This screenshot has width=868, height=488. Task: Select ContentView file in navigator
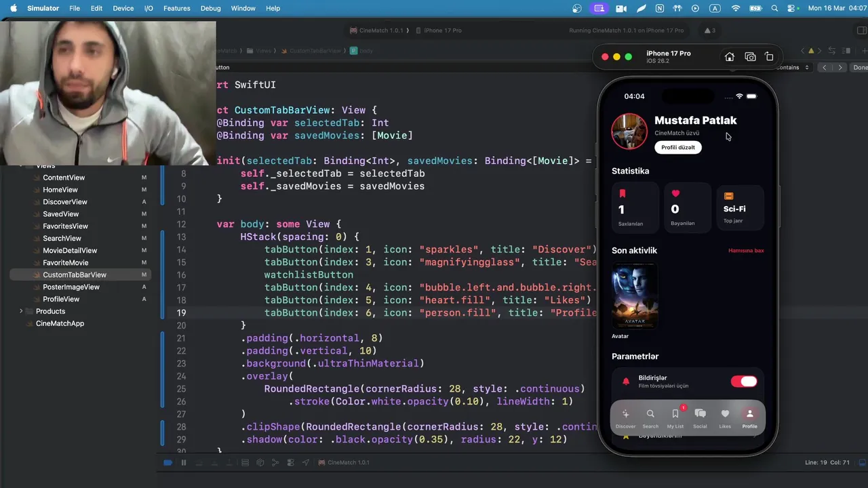point(64,178)
